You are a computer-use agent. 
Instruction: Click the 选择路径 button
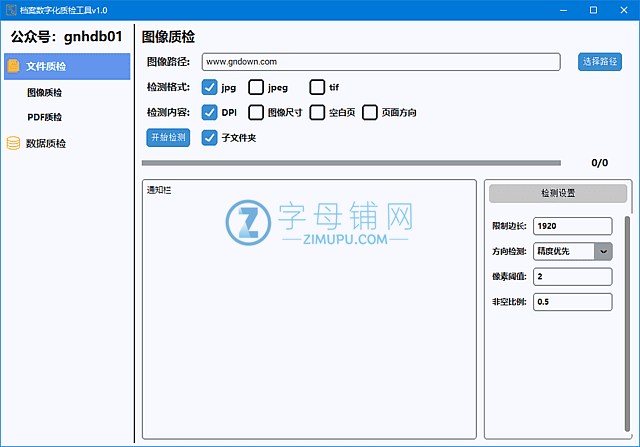(600, 62)
